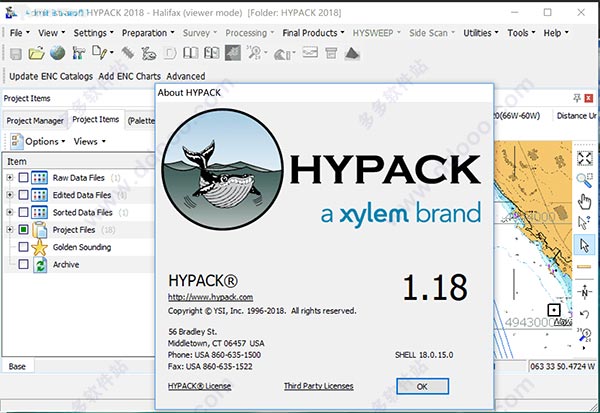Select the Golden Sounding tree item

(x=82, y=247)
